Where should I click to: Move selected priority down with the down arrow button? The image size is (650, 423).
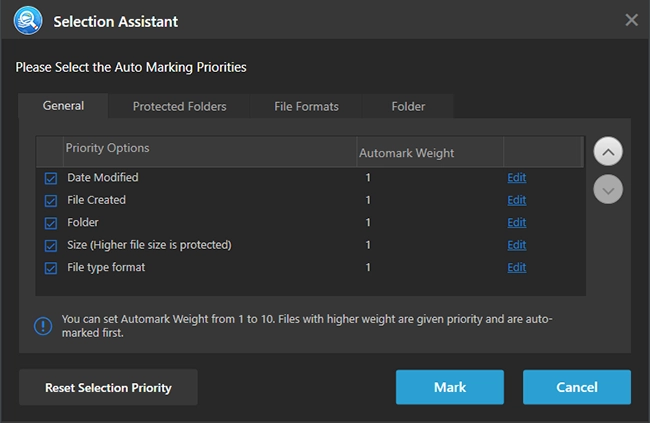pos(608,190)
